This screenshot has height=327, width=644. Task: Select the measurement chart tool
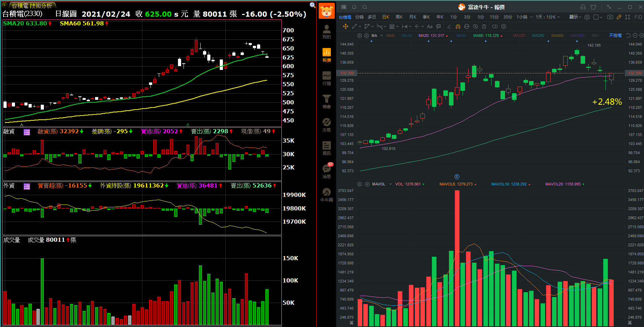click(x=392, y=26)
